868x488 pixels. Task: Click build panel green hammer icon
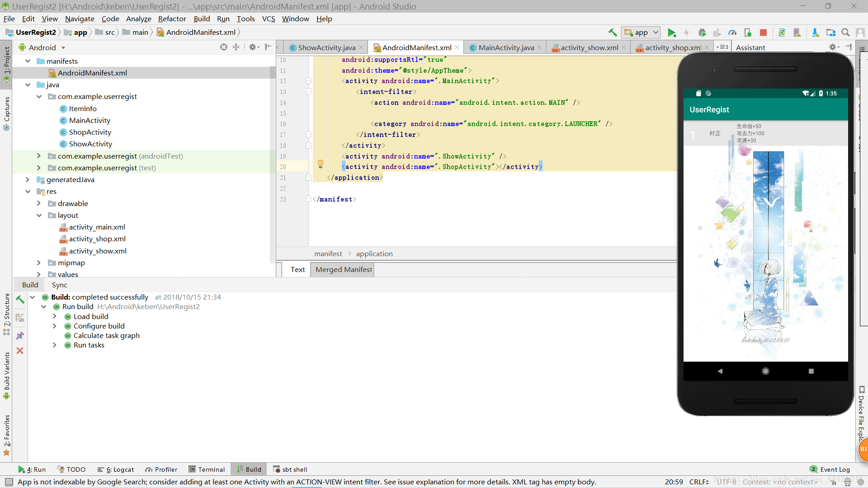[x=20, y=299]
